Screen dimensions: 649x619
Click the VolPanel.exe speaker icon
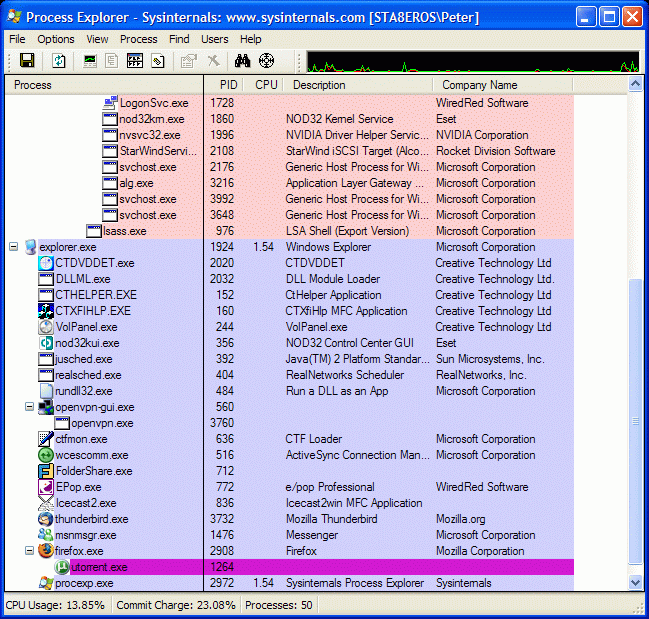click(46, 327)
